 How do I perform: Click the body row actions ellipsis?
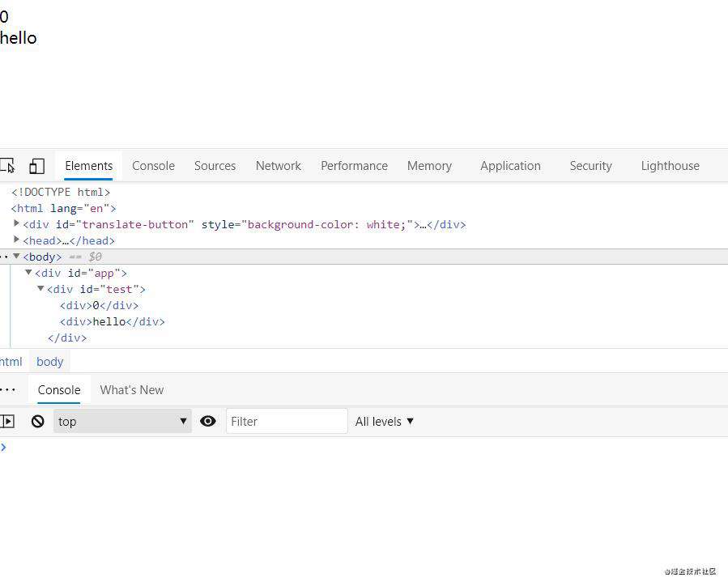[x=4, y=257]
